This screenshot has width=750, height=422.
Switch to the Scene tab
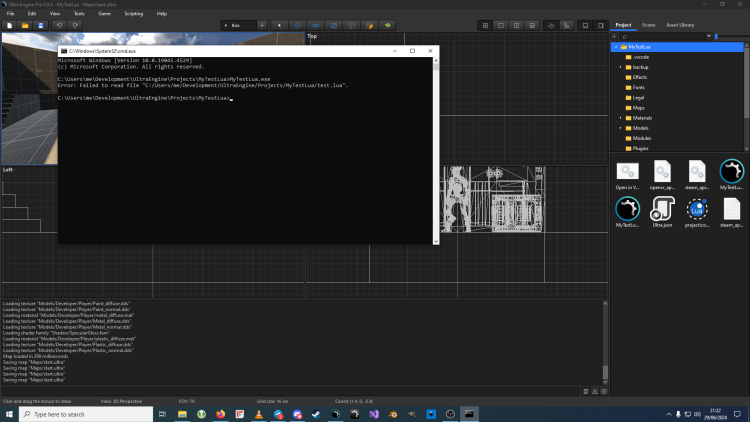[648, 25]
